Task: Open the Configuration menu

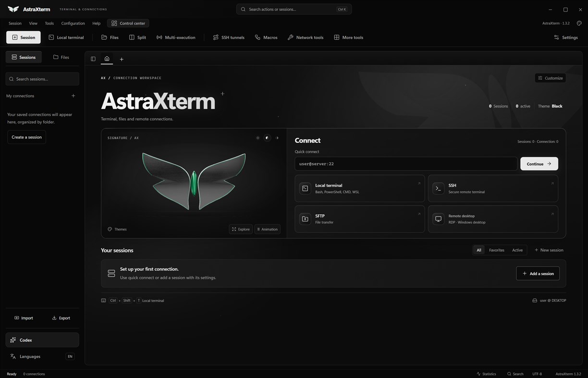Action: 73,23
